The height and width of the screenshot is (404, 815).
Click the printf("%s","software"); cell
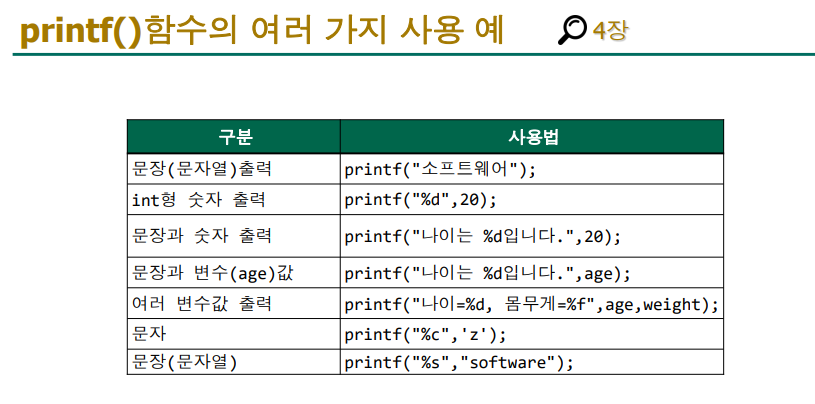point(532,362)
